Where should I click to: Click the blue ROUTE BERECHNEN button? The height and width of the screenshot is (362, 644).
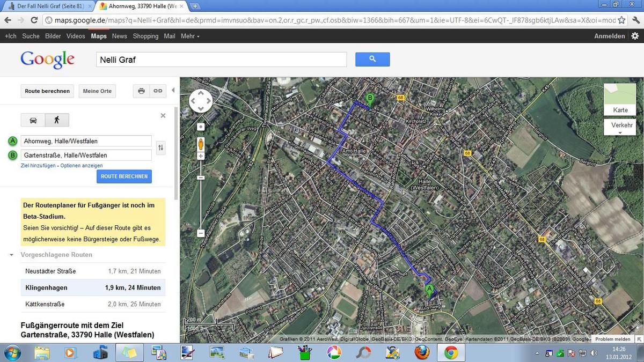[x=124, y=176]
